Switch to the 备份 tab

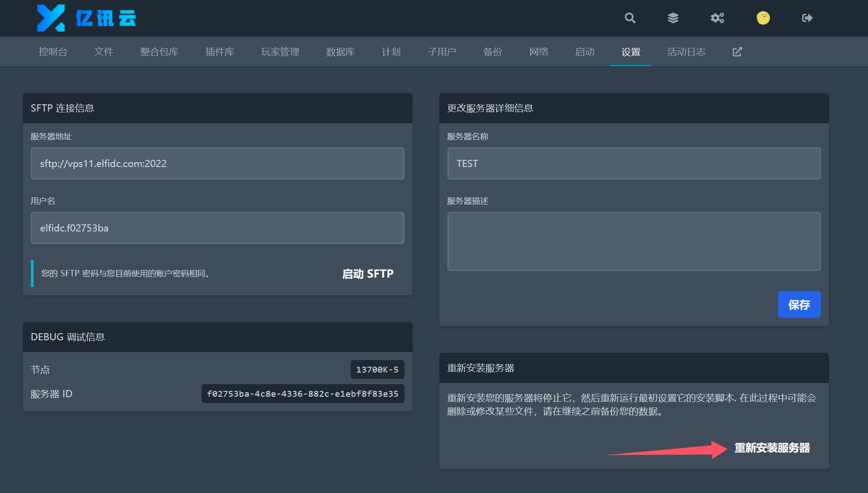493,52
